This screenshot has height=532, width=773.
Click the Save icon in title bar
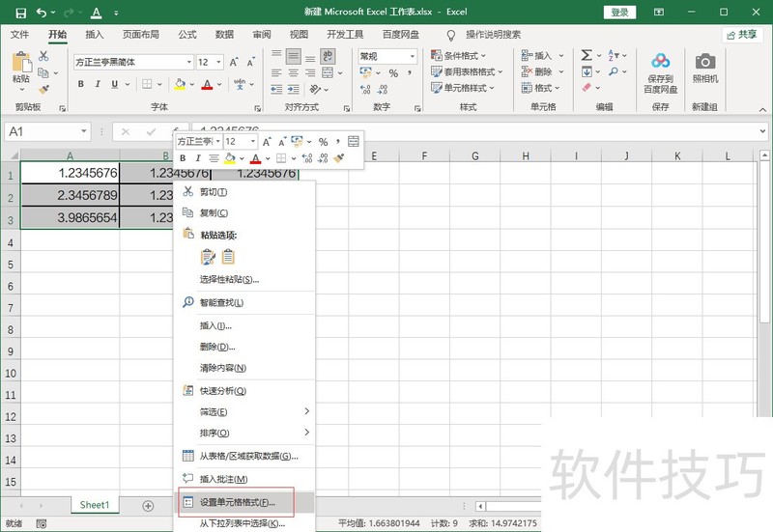pyautogui.click(x=20, y=13)
